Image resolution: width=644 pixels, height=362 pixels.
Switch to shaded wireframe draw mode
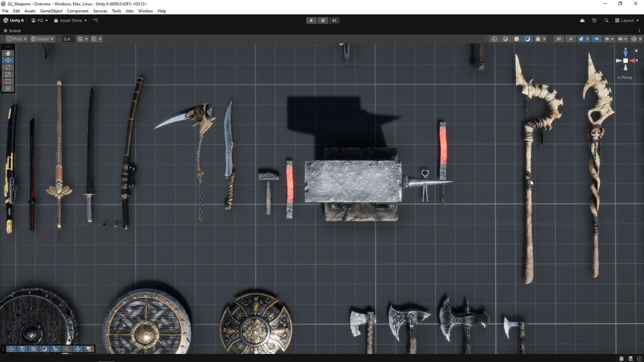(x=505, y=39)
